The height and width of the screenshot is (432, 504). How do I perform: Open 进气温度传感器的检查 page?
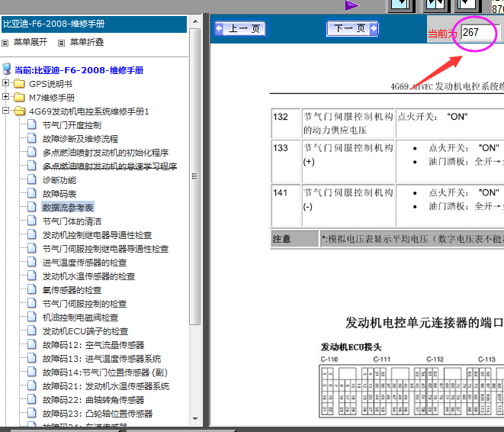click(85, 263)
